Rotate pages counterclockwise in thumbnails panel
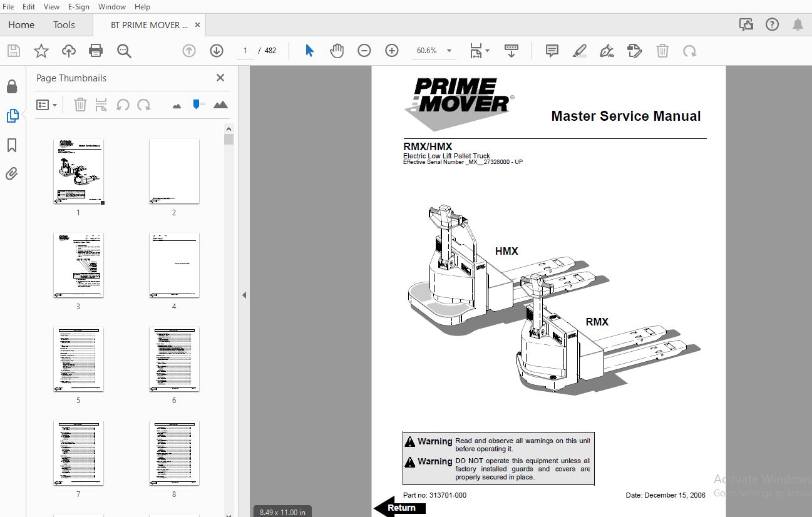This screenshot has height=517, width=812. (123, 105)
